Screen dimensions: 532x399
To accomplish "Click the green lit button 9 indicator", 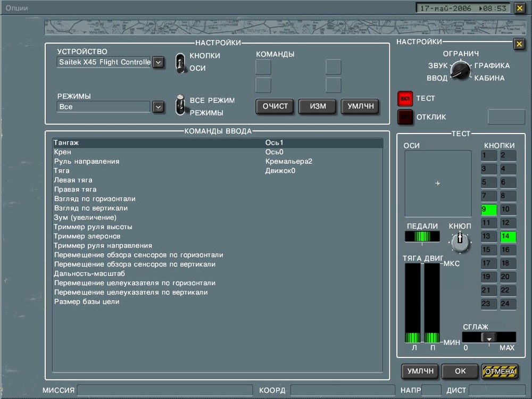I will 488,209.
